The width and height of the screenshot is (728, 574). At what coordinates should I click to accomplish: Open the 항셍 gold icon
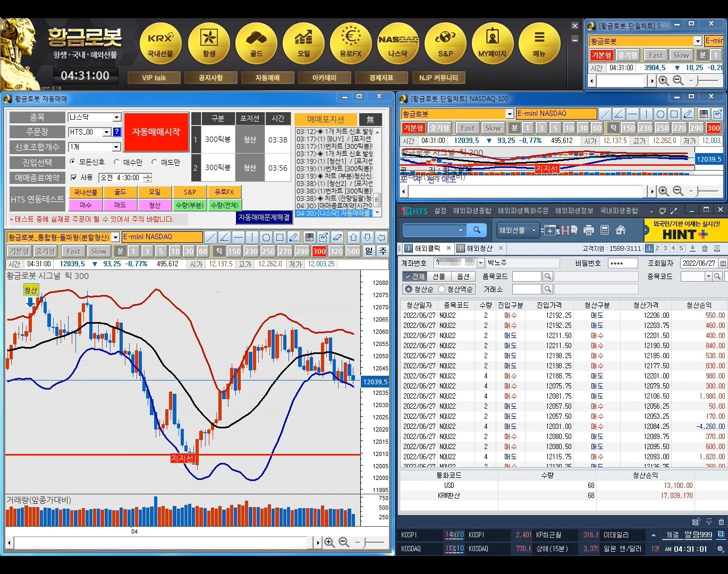click(x=209, y=44)
